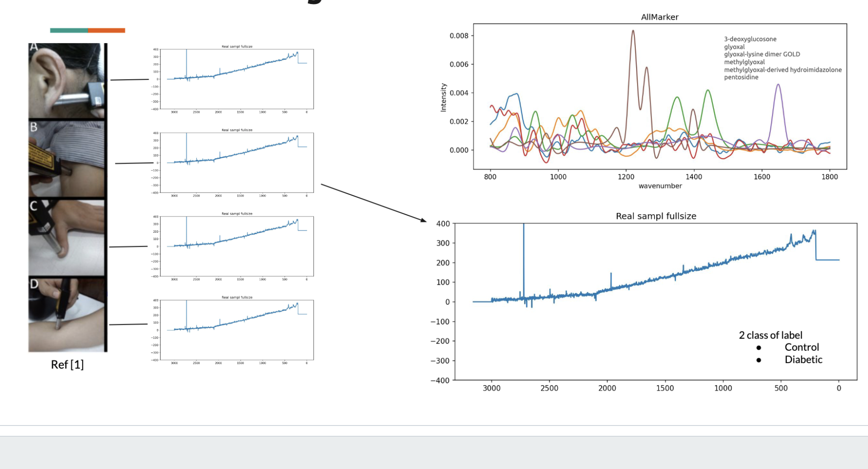Click the wavenumber axis label
This screenshot has height=469, width=868.
[660, 186]
